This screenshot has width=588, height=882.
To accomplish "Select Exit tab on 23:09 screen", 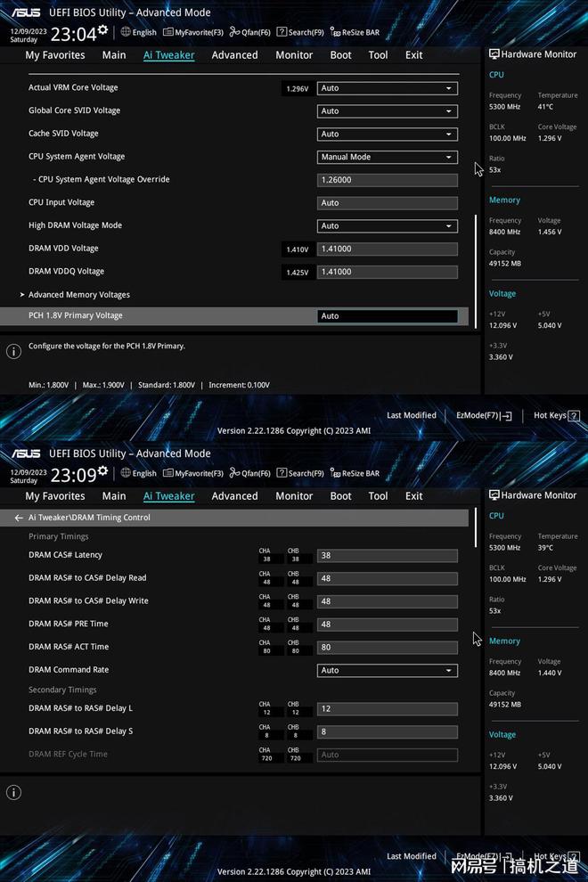I will (413, 496).
